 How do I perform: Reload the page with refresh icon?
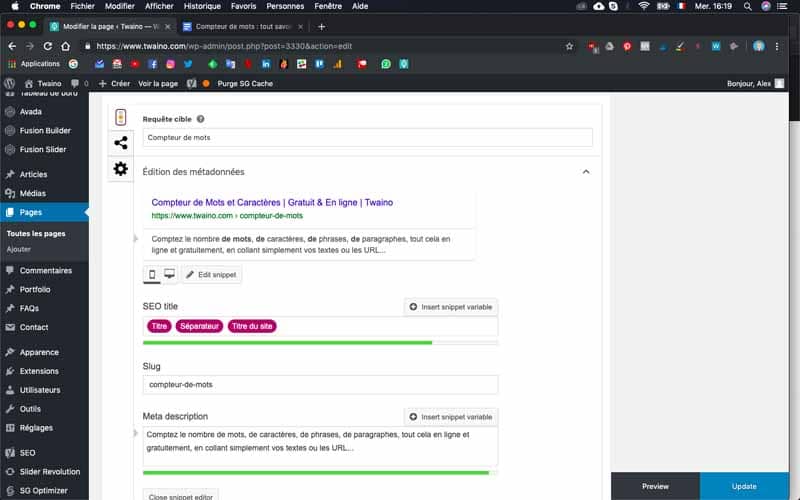pos(47,46)
